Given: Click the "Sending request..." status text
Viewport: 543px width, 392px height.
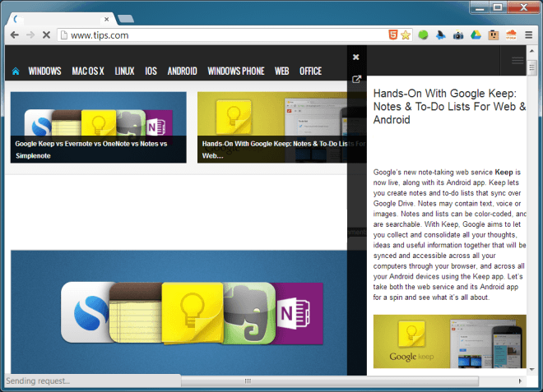Looking at the screenshot, I should pyautogui.click(x=38, y=381).
